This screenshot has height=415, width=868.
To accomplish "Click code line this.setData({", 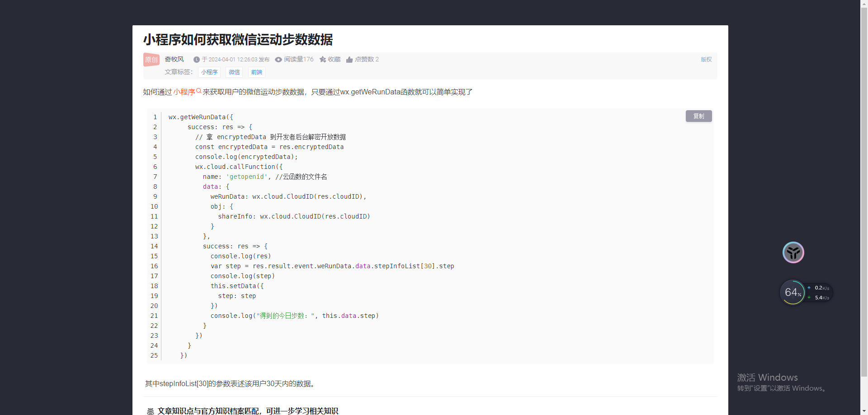I will pyautogui.click(x=237, y=286).
